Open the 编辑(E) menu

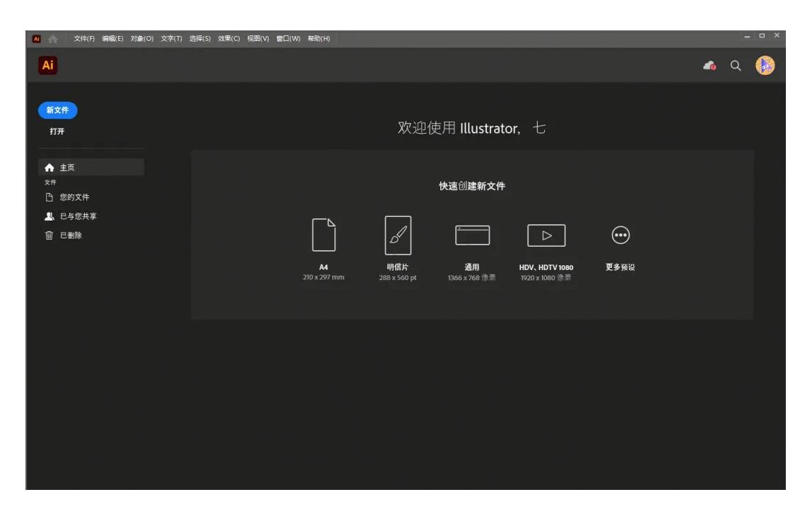[112, 39]
